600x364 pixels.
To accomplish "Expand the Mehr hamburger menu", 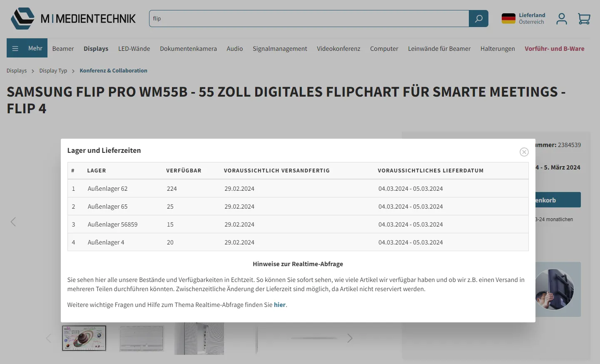I will [x=27, y=48].
